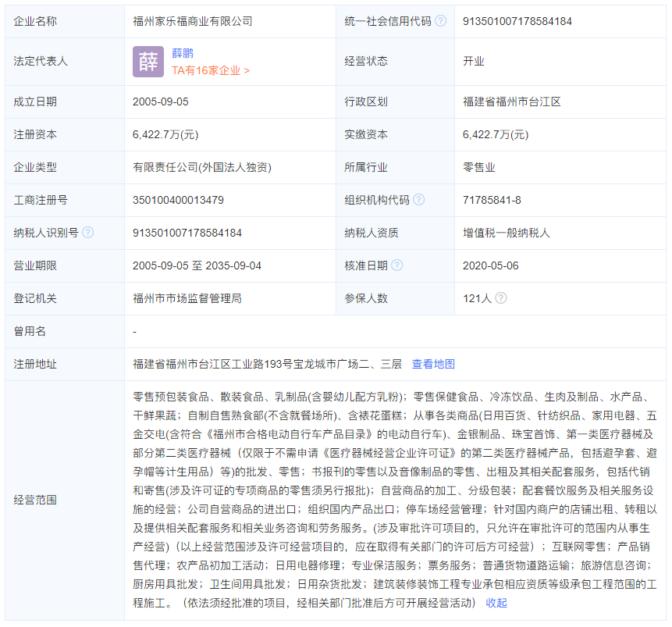The height and width of the screenshot is (627, 672).
Task: Click help icon beside 纳税人识别号
Action: tap(88, 233)
